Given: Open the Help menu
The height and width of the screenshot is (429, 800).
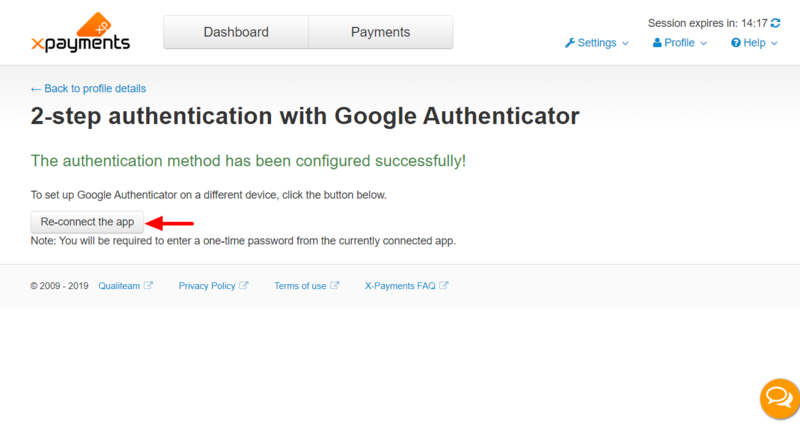Looking at the screenshot, I should [754, 43].
